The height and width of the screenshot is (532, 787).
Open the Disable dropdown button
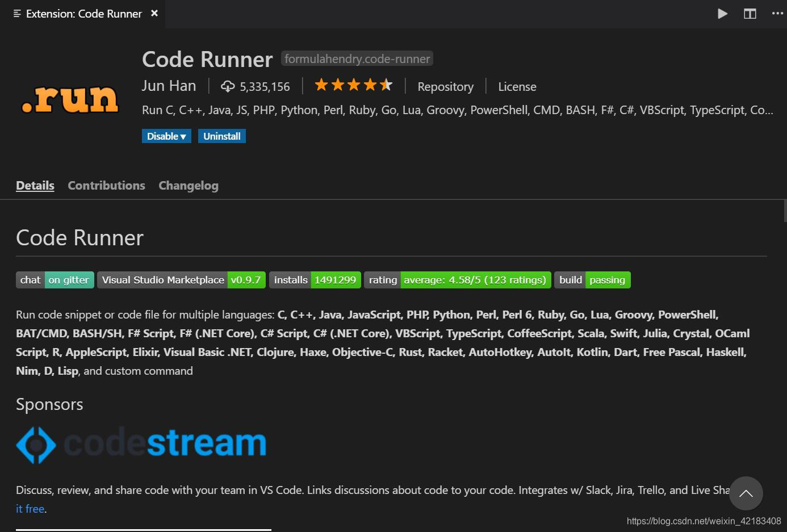(166, 136)
